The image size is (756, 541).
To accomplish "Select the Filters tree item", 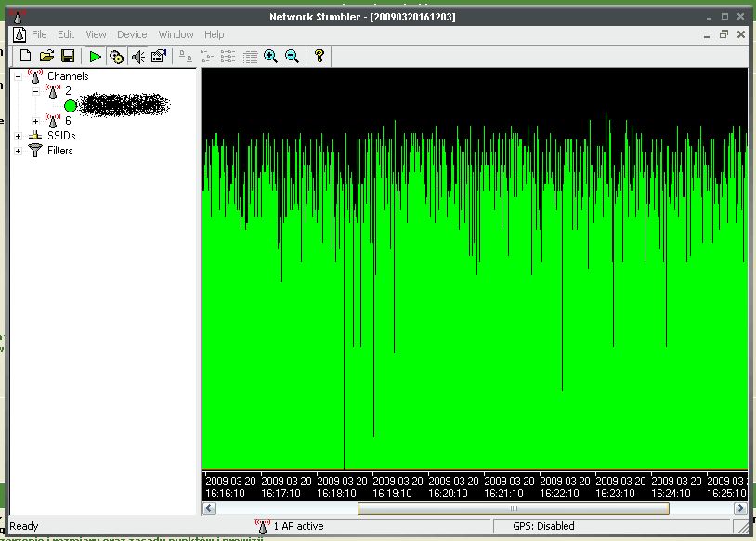I will click(59, 151).
